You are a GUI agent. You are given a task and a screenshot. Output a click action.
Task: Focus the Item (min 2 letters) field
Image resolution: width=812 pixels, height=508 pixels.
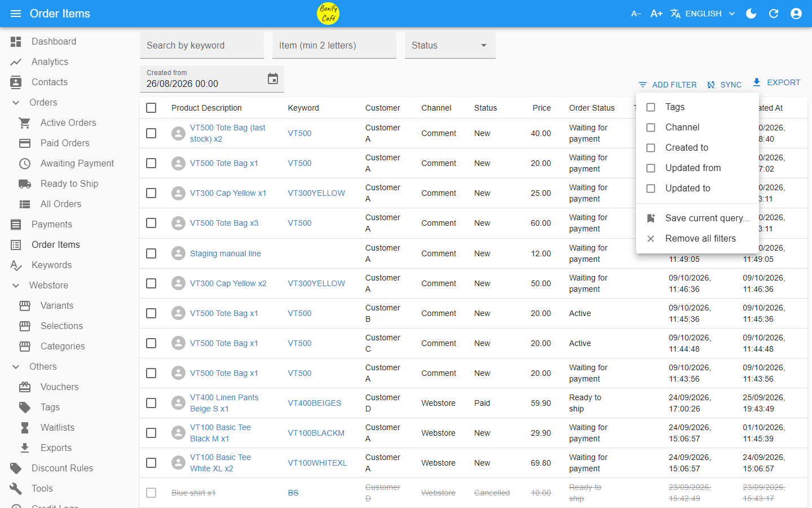[x=334, y=45]
